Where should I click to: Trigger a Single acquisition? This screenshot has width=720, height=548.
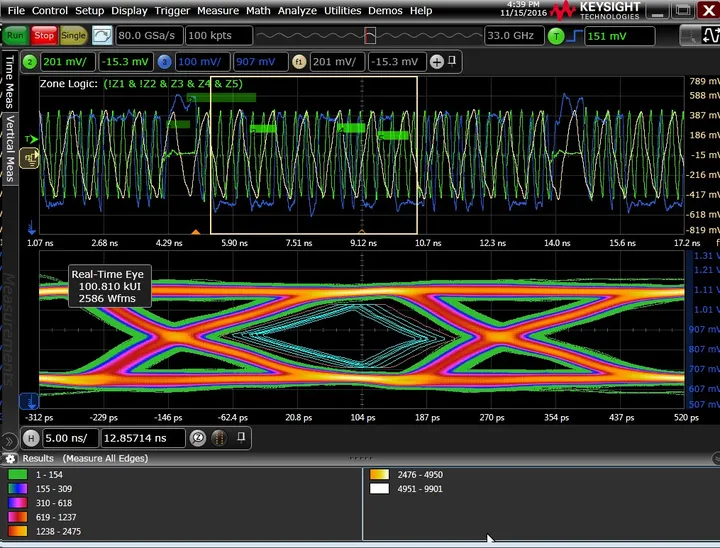(x=73, y=35)
